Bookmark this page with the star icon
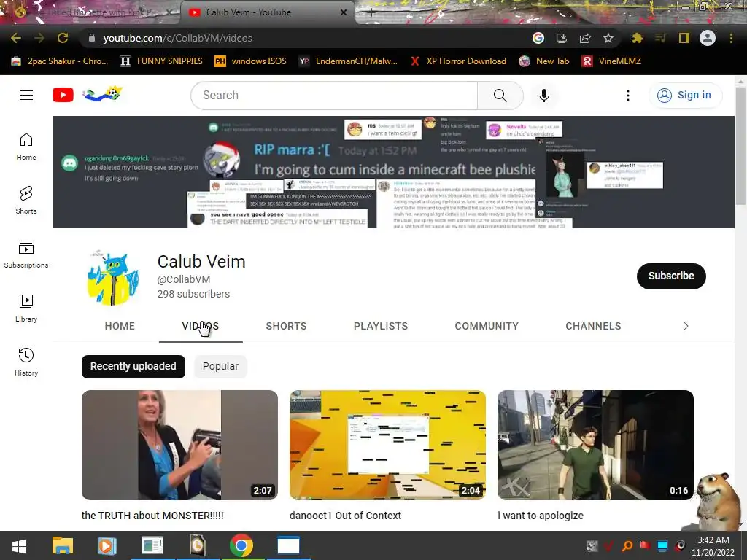Image resolution: width=747 pixels, height=560 pixels. click(608, 38)
